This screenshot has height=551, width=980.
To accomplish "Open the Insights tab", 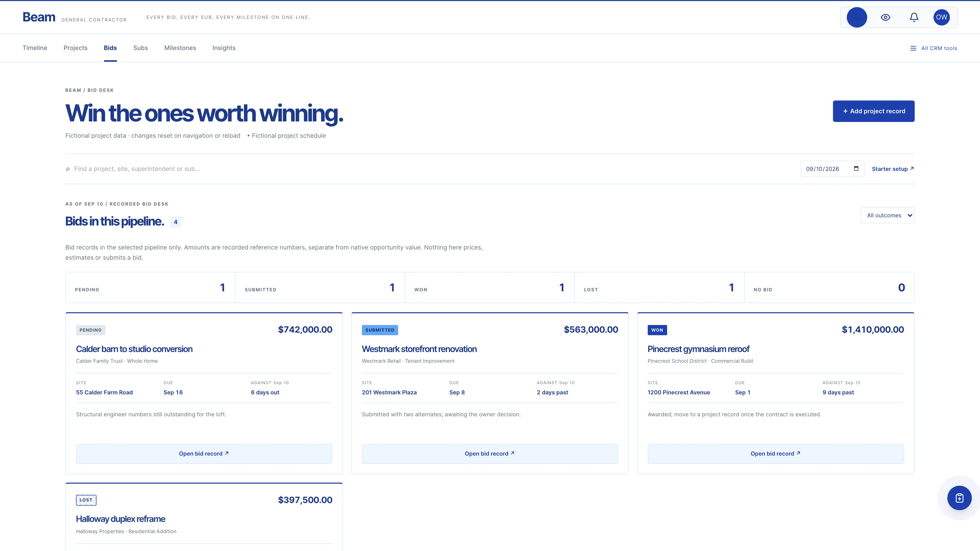I will point(224,48).
